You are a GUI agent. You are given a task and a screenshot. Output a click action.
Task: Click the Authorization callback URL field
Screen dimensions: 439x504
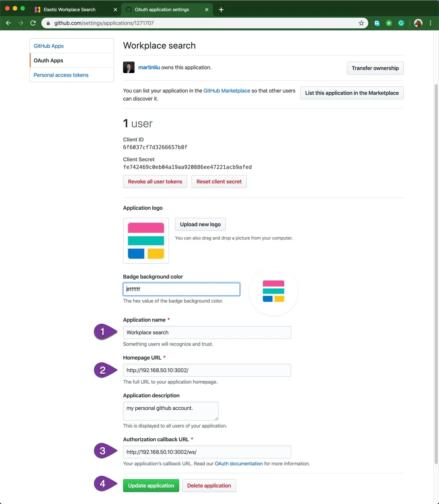[x=207, y=452]
